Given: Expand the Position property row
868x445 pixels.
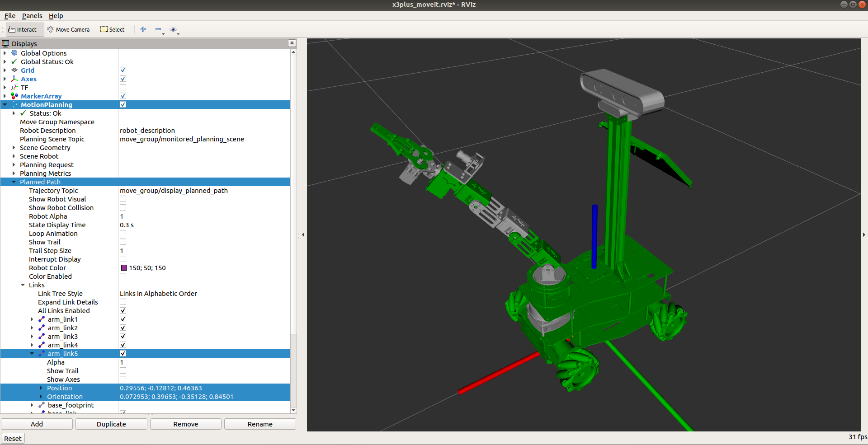Looking at the screenshot, I should pyautogui.click(x=41, y=388).
